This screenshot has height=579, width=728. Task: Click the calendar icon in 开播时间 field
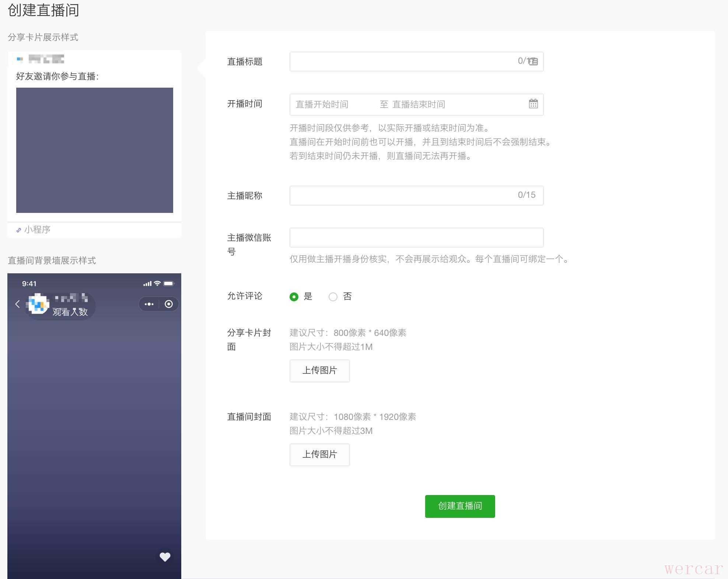pyautogui.click(x=533, y=104)
